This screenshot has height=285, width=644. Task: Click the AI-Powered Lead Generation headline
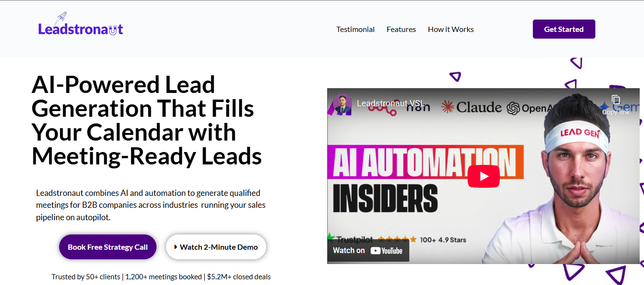tap(147, 121)
